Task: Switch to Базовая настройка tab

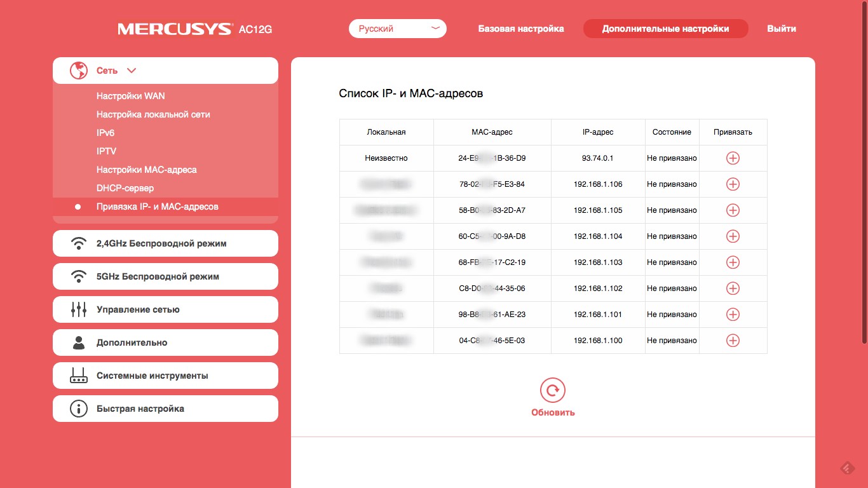Action: pyautogui.click(x=520, y=29)
